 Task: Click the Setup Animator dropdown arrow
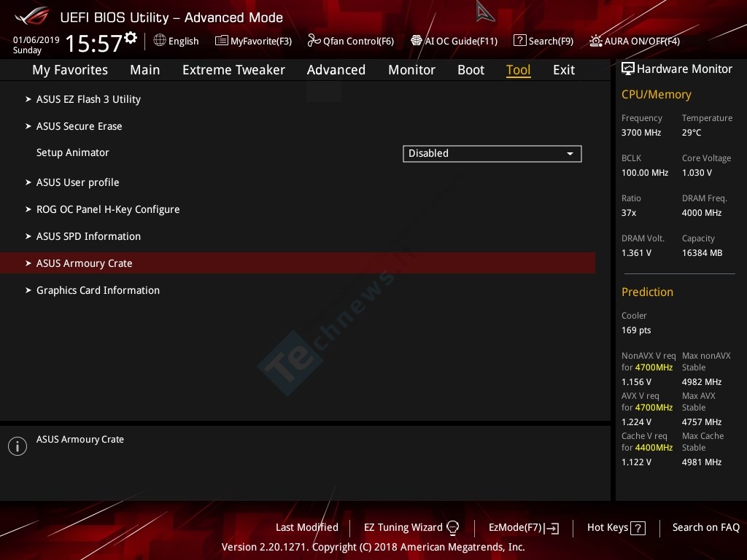[x=570, y=154]
